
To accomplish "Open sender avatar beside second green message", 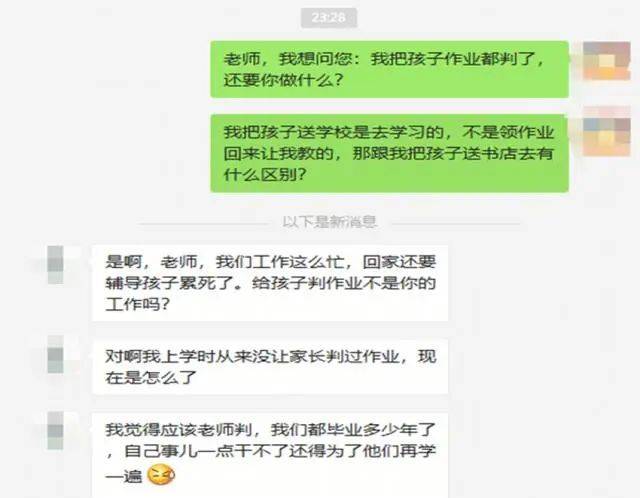I will [x=607, y=137].
